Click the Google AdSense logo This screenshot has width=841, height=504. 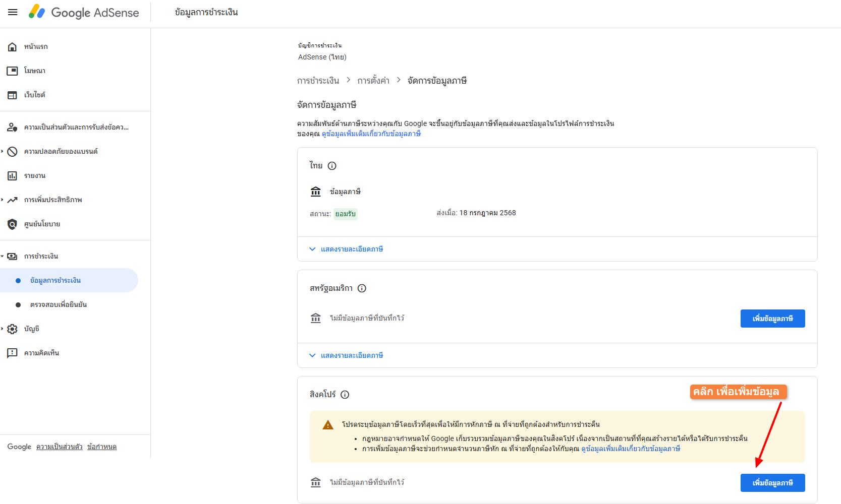point(85,13)
